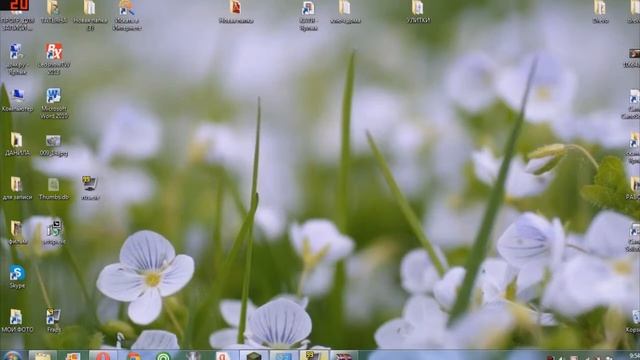The width and height of the screenshot is (640, 360).
Task: Click the Windows Start orb
Action: point(13,356)
